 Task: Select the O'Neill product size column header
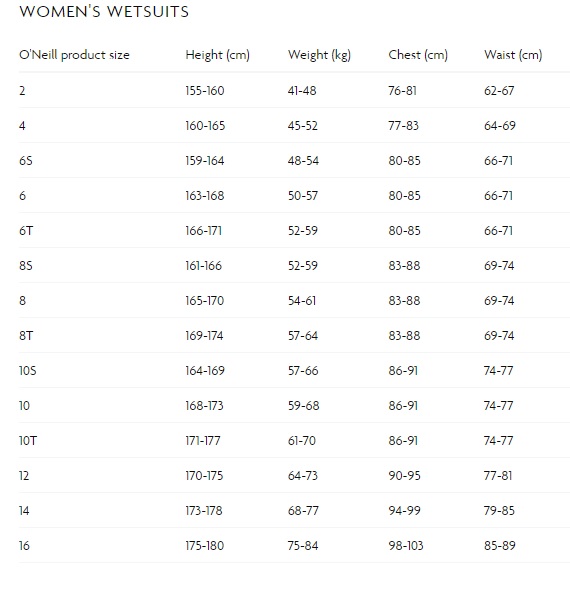(74, 55)
